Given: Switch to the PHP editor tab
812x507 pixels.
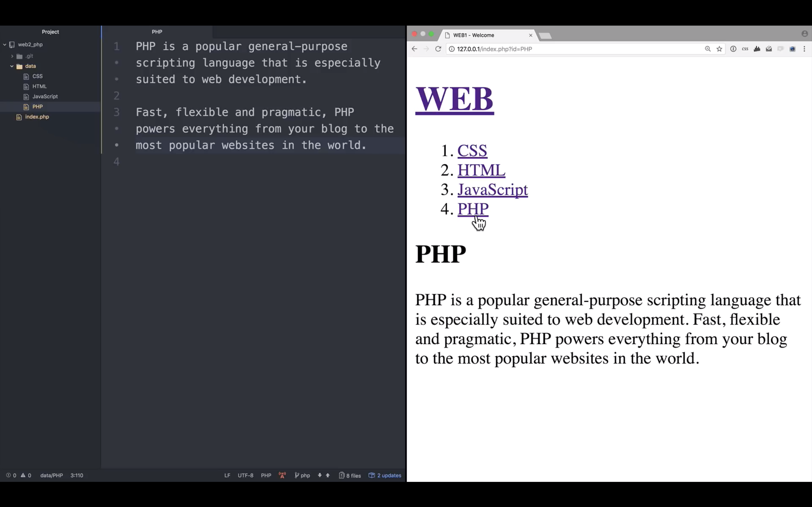Looking at the screenshot, I should [157, 32].
